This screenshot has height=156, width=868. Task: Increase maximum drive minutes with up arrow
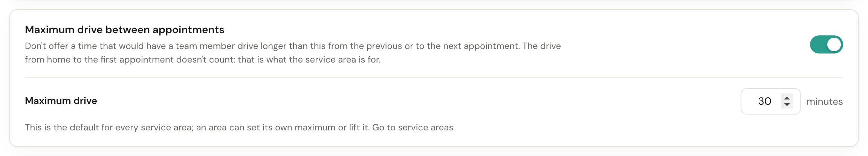(787, 98)
